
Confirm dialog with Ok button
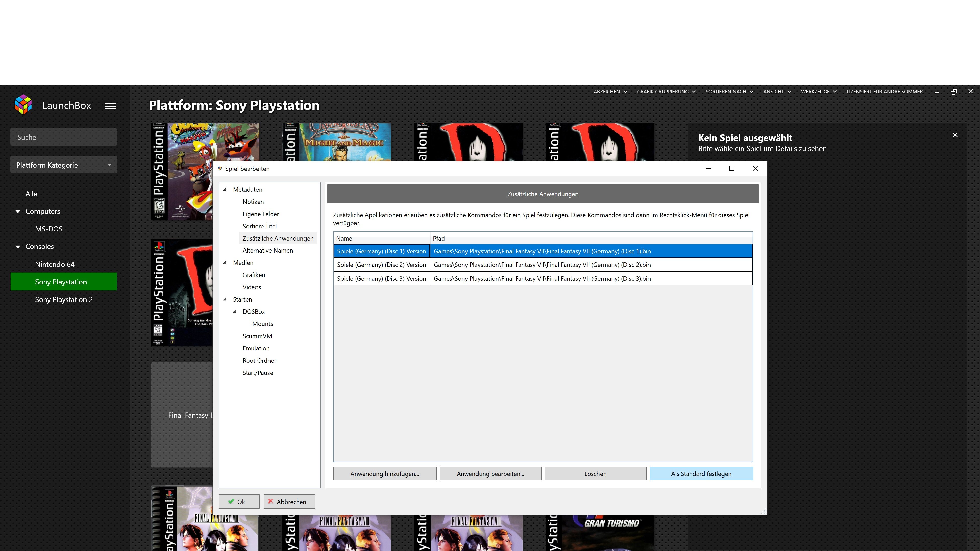(239, 502)
